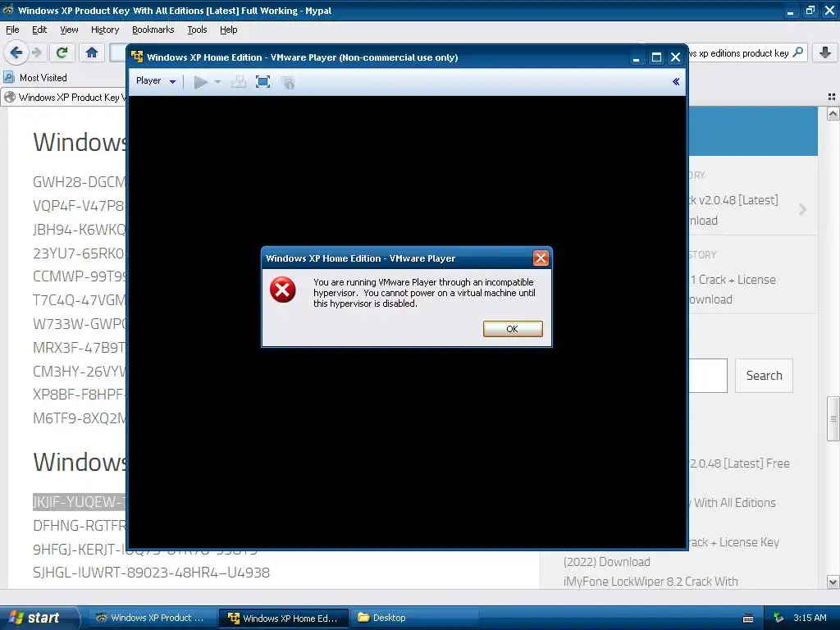Open the '(2022) Download' sidebar link

pyautogui.click(x=606, y=561)
